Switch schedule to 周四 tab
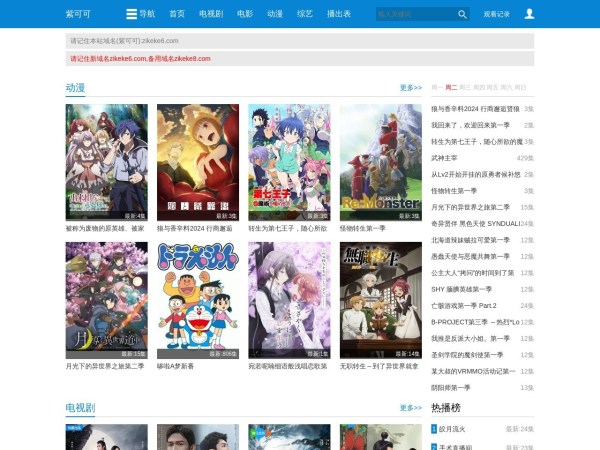 (479, 88)
